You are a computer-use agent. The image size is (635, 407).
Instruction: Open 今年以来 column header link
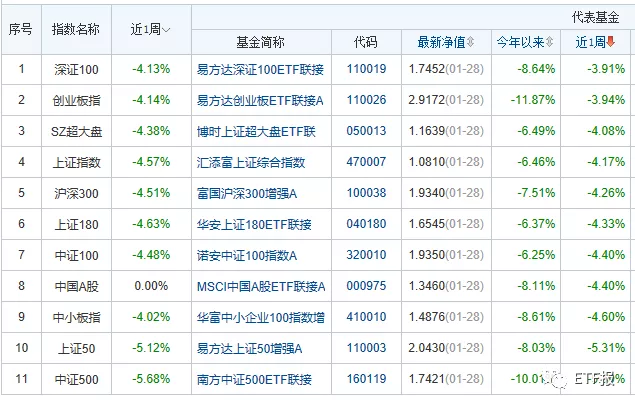(x=520, y=42)
